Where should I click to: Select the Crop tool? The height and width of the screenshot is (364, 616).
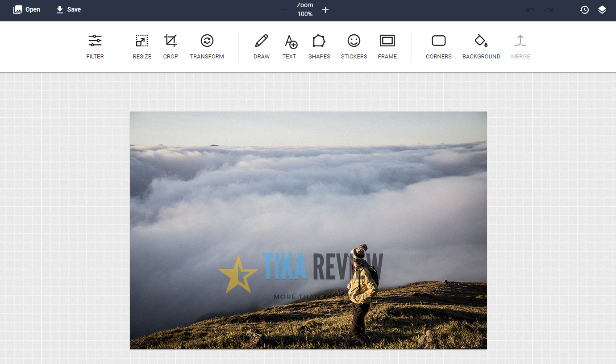tap(171, 46)
